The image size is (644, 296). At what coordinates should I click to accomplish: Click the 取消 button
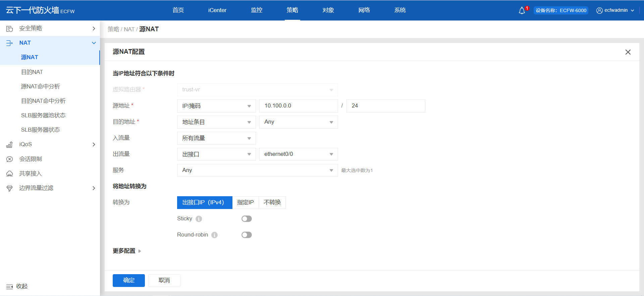pos(164,281)
